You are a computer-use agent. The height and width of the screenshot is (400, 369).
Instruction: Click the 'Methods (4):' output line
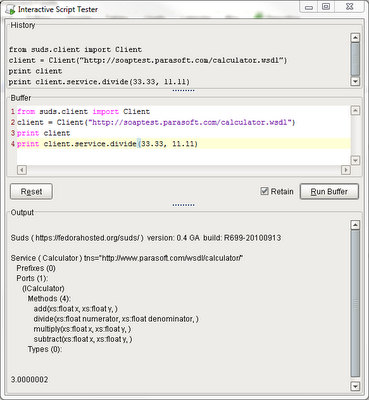click(49, 299)
